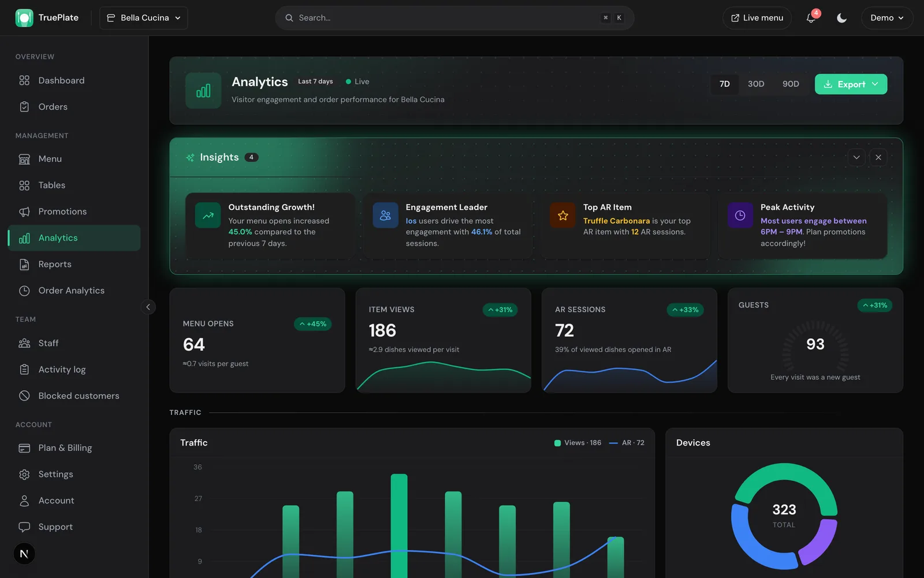The height and width of the screenshot is (578, 924).
Task: Open Plan & Billing page label
Action: click(x=65, y=448)
